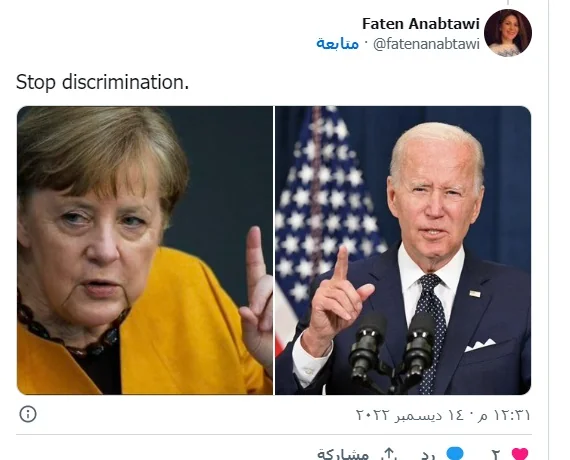Like the tweet with the pink heart icon

(x=520, y=455)
